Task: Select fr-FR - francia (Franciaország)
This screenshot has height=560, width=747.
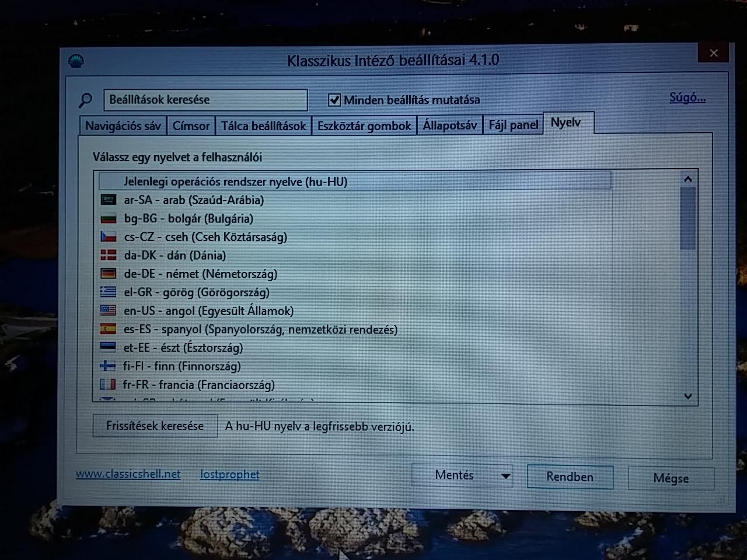Action: (355, 384)
